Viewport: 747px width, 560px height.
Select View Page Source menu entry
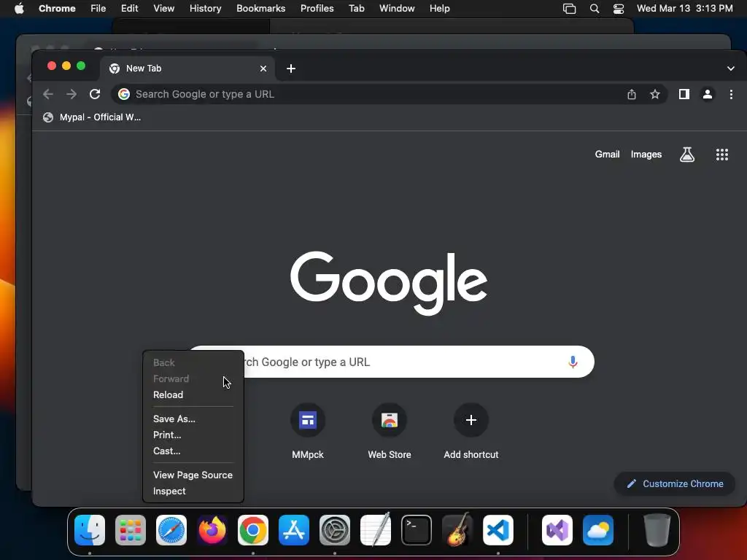(x=193, y=475)
